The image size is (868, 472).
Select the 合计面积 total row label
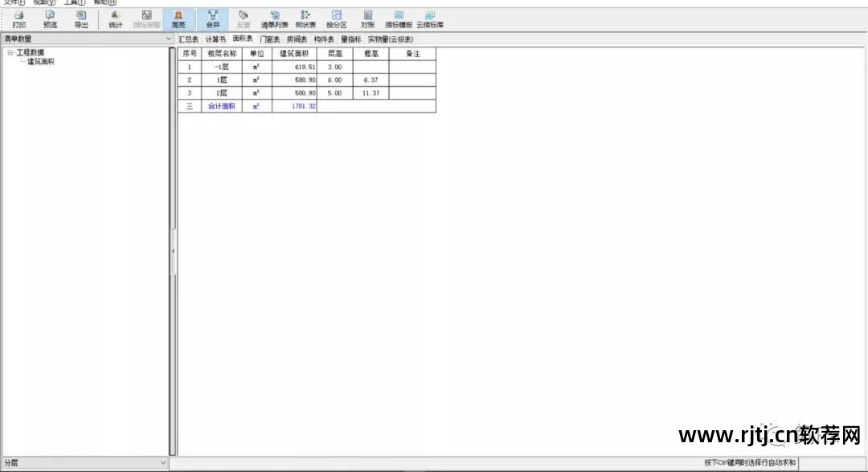(222, 106)
